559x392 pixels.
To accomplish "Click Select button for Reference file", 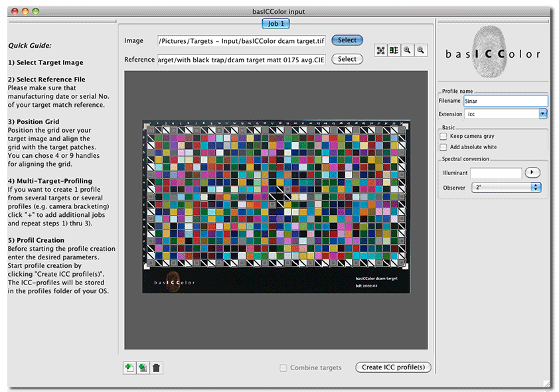I will point(347,59).
